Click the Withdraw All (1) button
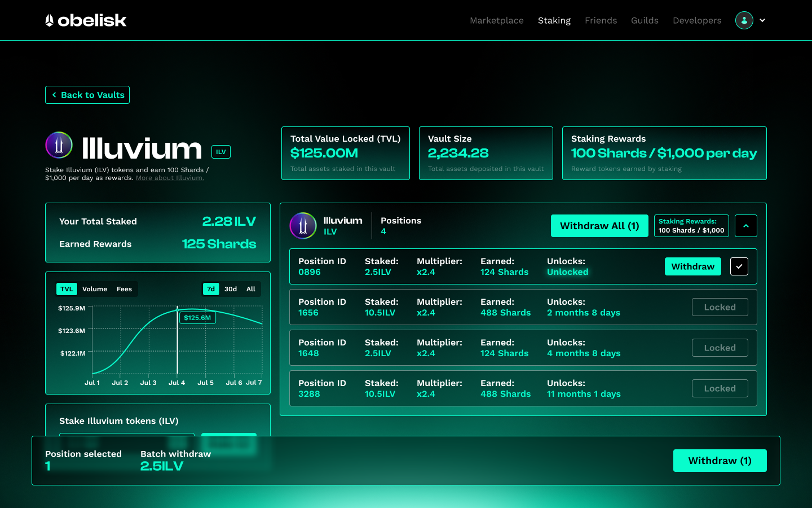812x508 pixels. [599, 225]
